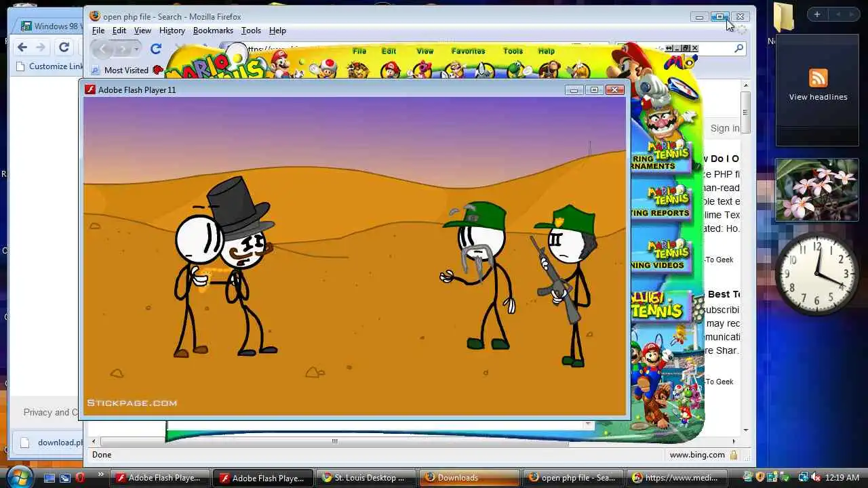Click the Stickpage.com logo in Flash game
The image size is (868, 488).
pos(132,403)
